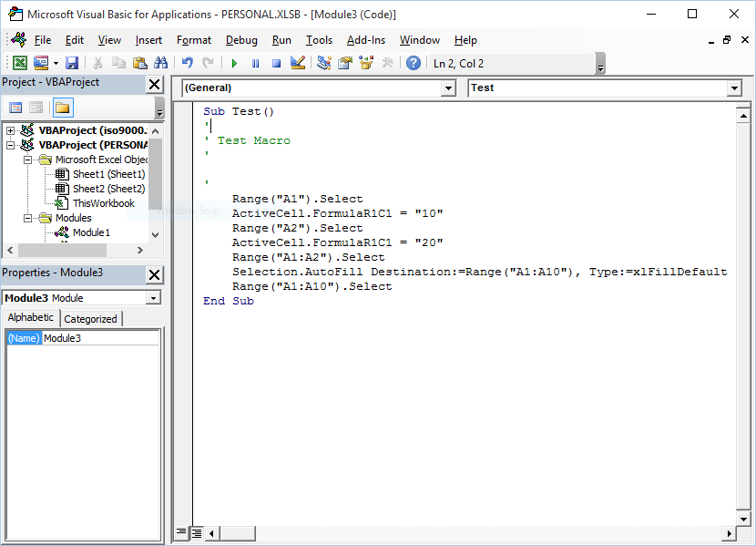Click the Reset stop icon
The height and width of the screenshot is (546, 756).
pyautogui.click(x=276, y=63)
